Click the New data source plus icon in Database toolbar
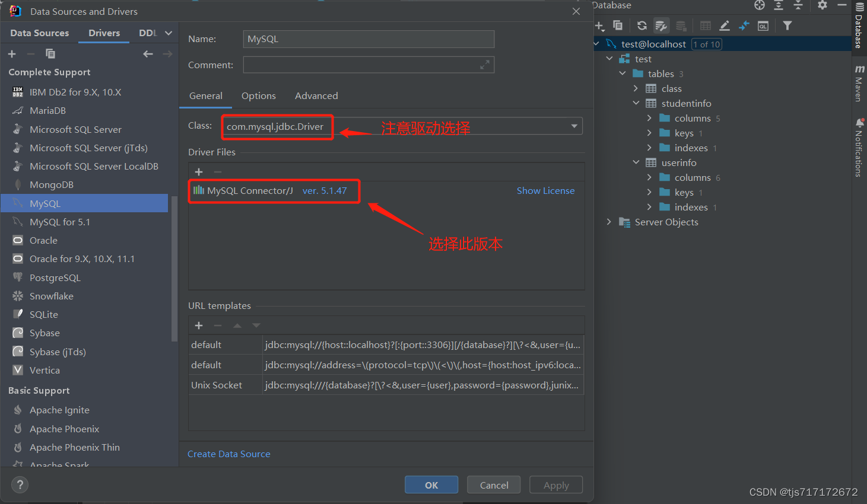 [x=599, y=25]
